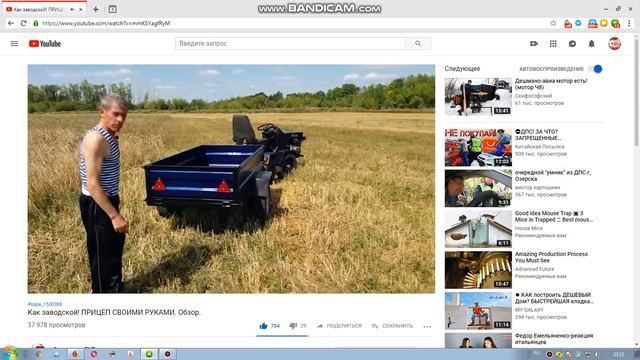Image resolution: width=640 pixels, height=360 pixels.
Task: Click the 'Китайская Посылка' channel name
Action: coord(540,147)
